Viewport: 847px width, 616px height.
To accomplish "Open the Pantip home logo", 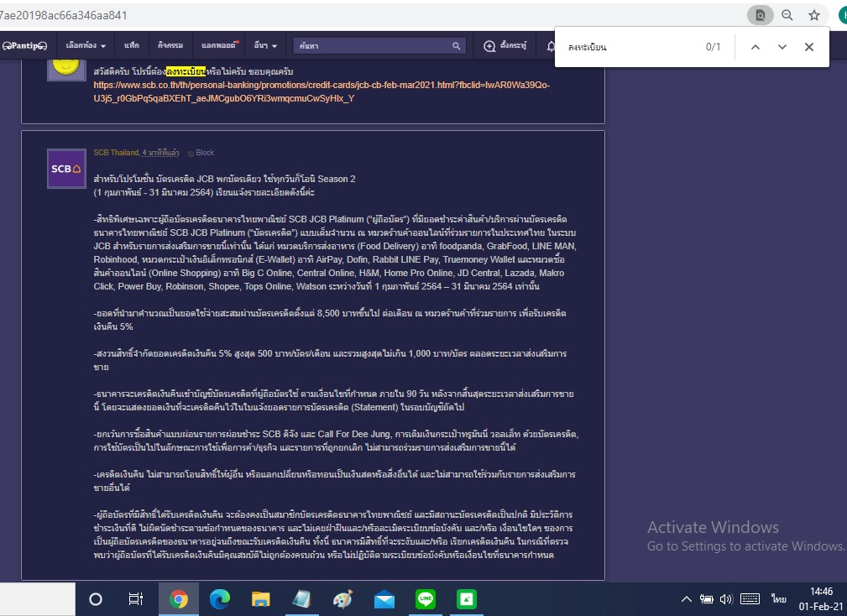I will point(25,46).
